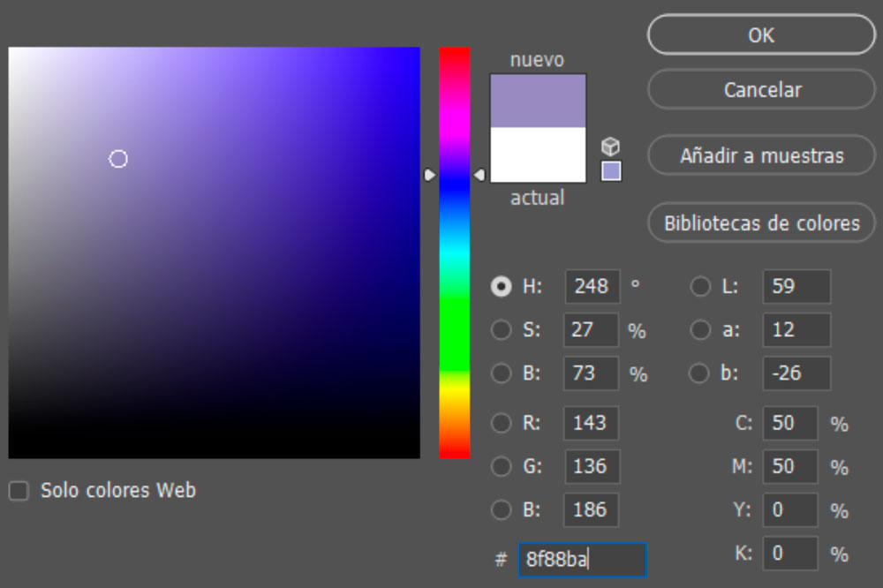Viewport: 883px width, 588px height.
Task: Click the M magenta field showing 50
Action: 790,466
